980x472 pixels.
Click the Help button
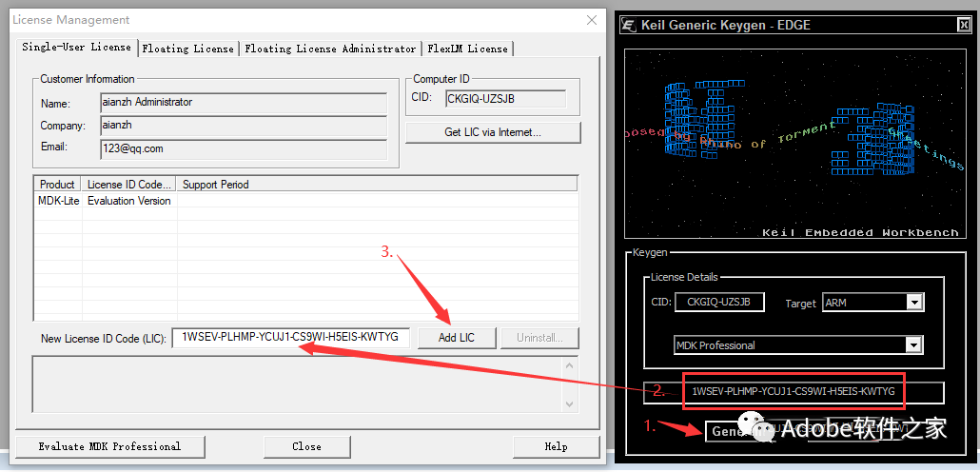tap(556, 446)
